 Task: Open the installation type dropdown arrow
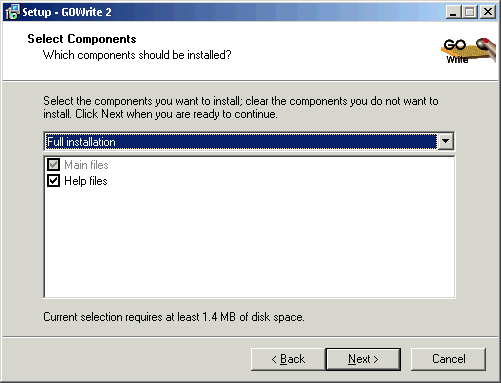click(x=445, y=141)
